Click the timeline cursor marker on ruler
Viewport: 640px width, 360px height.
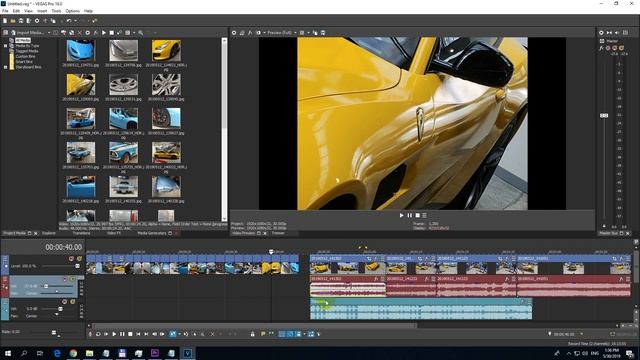(271, 252)
